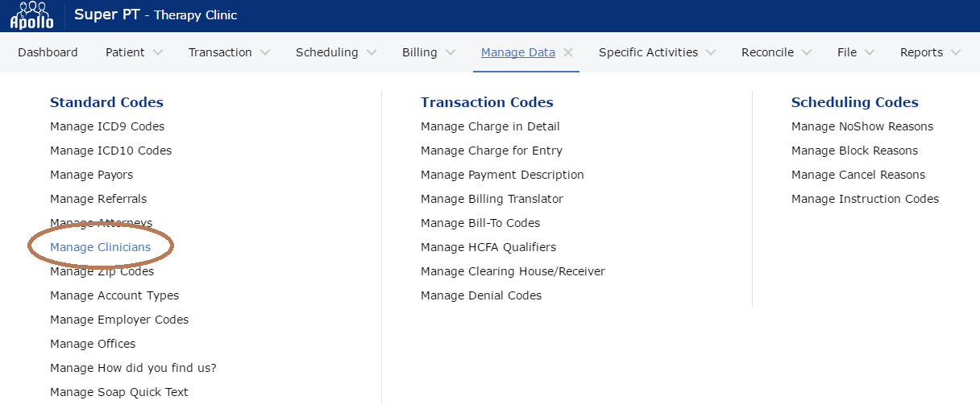Viewport: 980px width, 417px height.
Task: Open Manage NoShow Reasons
Action: coord(862,126)
